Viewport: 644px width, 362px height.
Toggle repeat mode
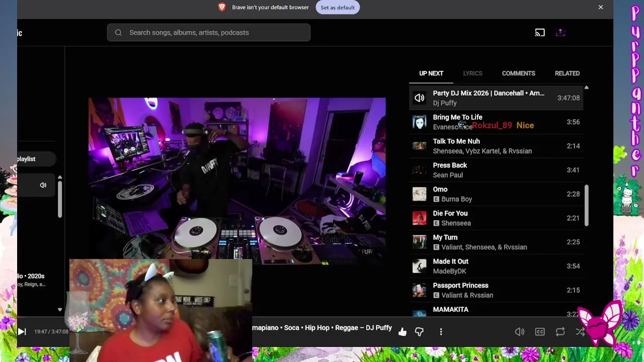[560, 332]
